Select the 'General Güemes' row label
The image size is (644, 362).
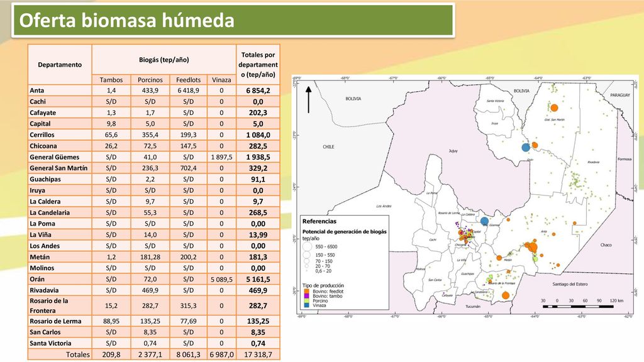pos(55,156)
